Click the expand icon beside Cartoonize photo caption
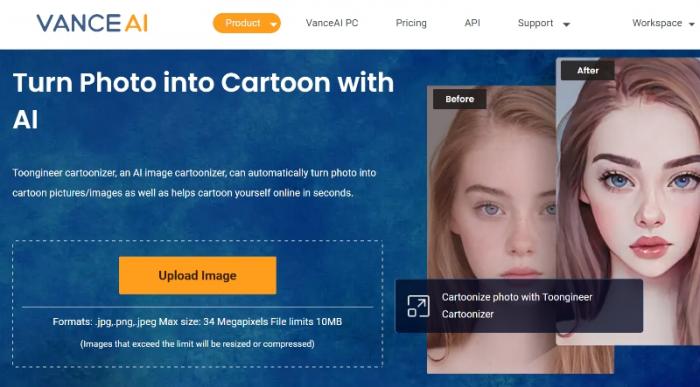This screenshot has width=700, height=387. [x=418, y=306]
